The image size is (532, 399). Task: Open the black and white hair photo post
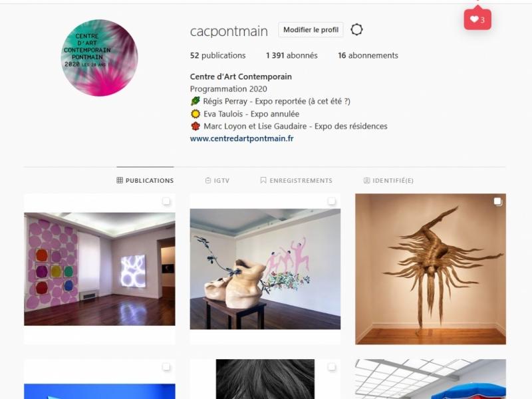point(265,379)
